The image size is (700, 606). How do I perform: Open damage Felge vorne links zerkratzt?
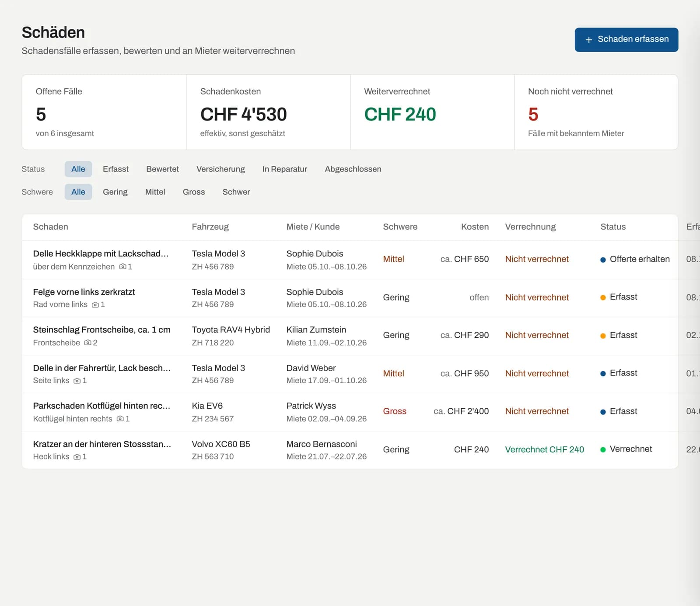(x=84, y=292)
